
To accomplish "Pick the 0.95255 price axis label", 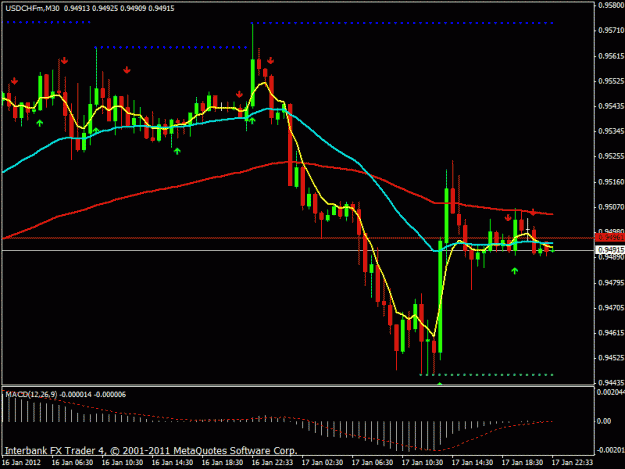I will pyautogui.click(x=611, y=156).
